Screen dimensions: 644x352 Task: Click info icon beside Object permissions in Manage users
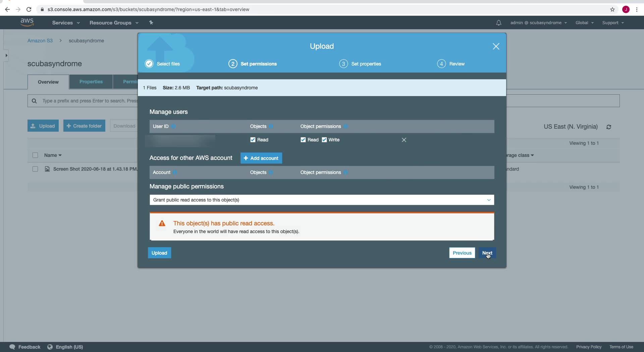coord(346,126)
